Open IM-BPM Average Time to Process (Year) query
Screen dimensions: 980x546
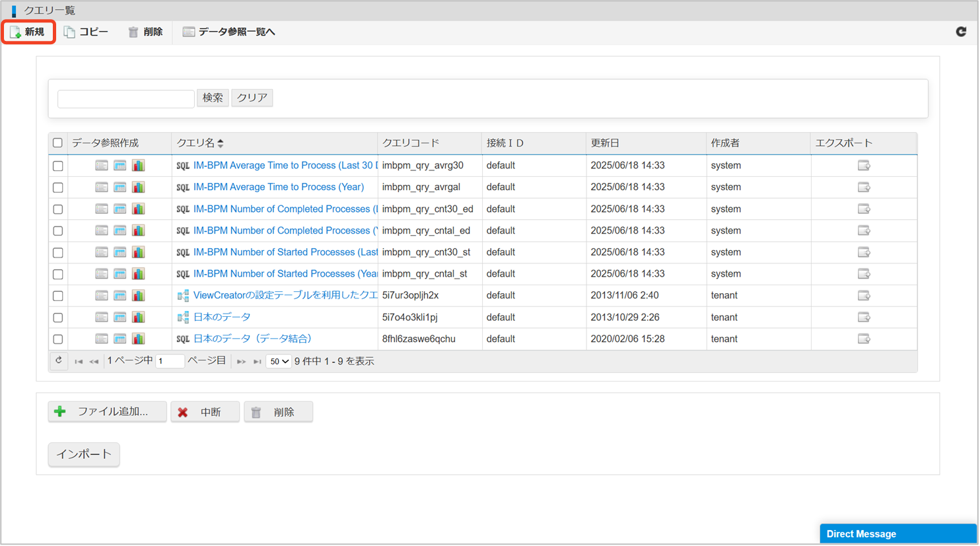(279, 188)
